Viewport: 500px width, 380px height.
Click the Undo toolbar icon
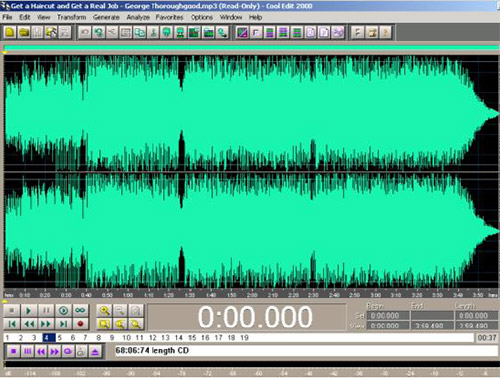tap(85, 32)
